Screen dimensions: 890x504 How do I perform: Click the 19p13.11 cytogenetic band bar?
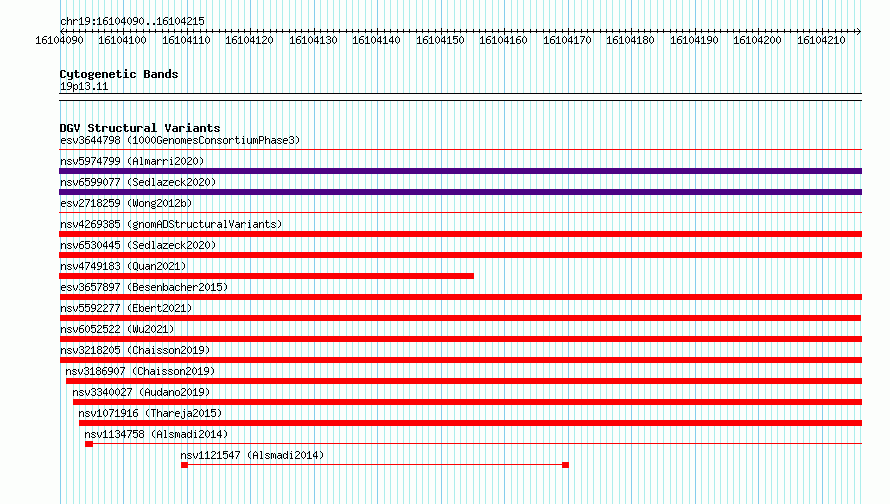(x=460, y=97)
